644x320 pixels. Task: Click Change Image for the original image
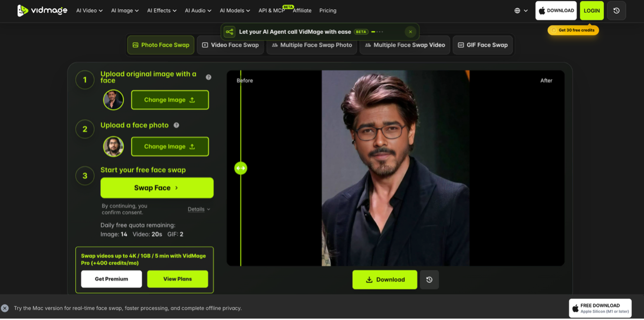pyautogui.click(x=170, y=100)
